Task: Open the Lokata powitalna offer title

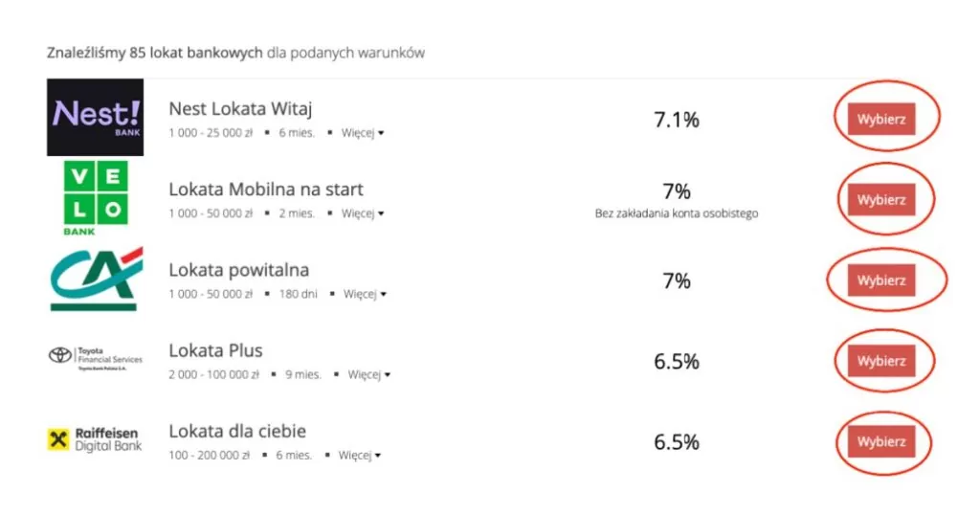Action: click(x=238, y=270)
